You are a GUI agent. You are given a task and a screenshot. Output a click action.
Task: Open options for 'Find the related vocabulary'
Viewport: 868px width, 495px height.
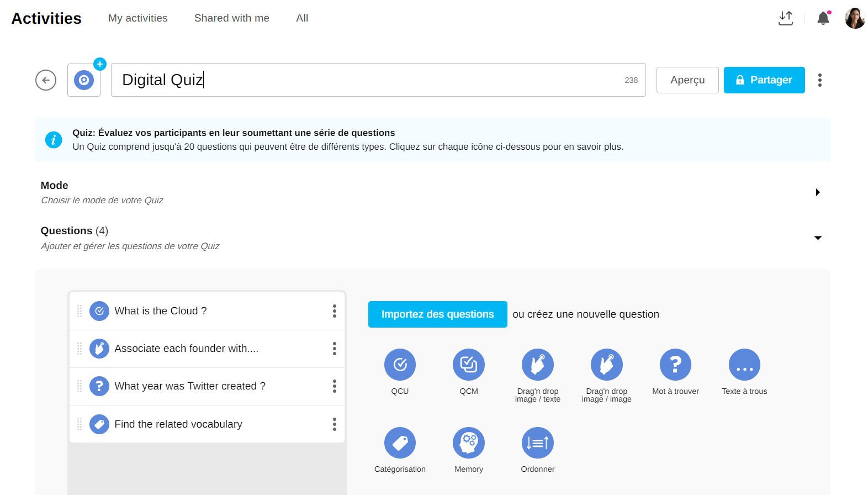coord(334,424)
